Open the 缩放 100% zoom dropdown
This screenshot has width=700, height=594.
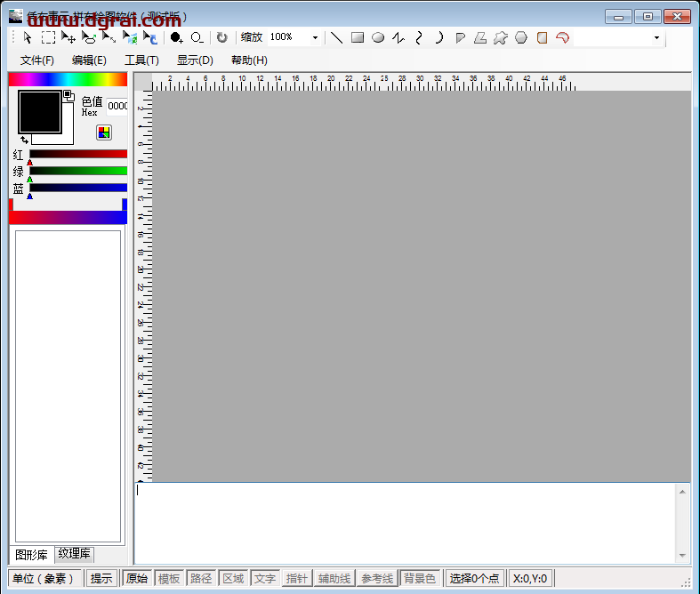tap(315, 37)
